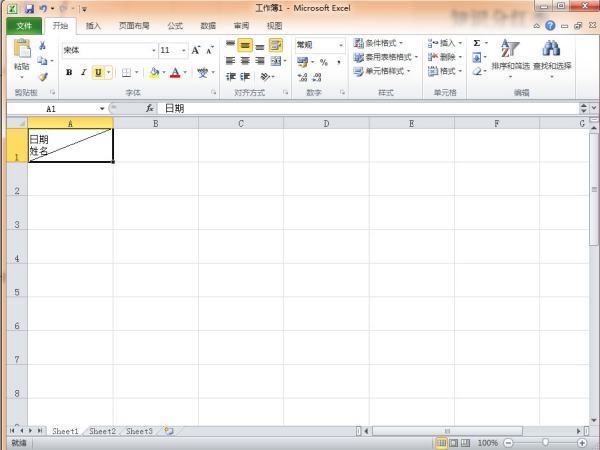Click the insert function fx icon
The image size is (600, 450).
click(x=150, y=108)
